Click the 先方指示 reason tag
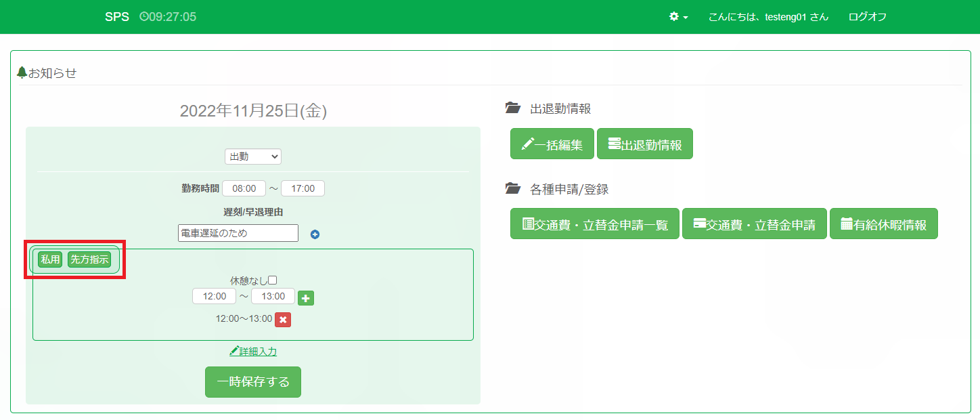 (x=89, y=260)
